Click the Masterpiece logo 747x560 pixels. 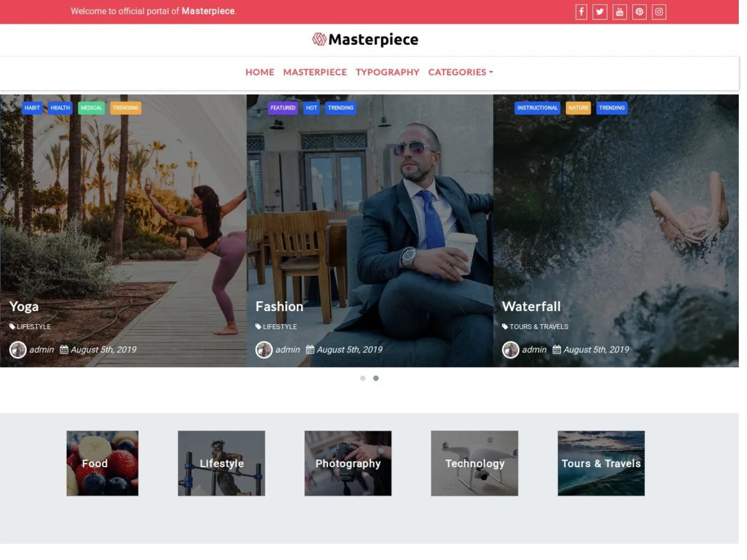[365, 40]
